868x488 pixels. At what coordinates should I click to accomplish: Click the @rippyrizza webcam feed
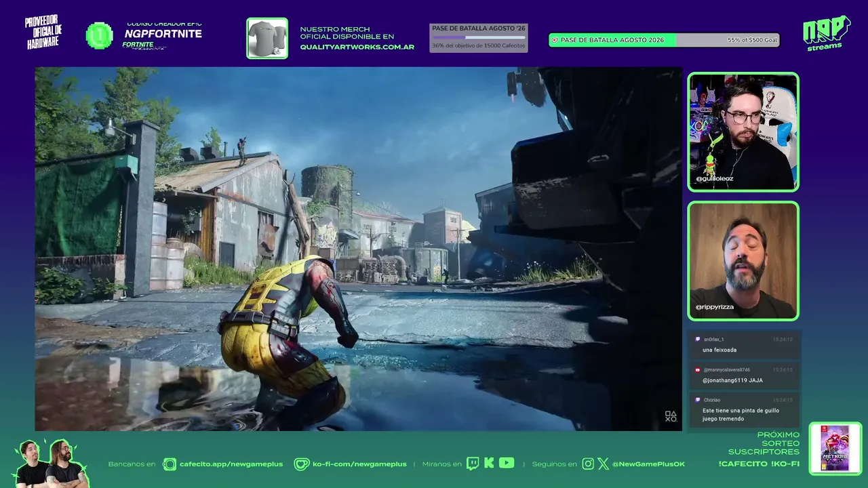(743, 261)
